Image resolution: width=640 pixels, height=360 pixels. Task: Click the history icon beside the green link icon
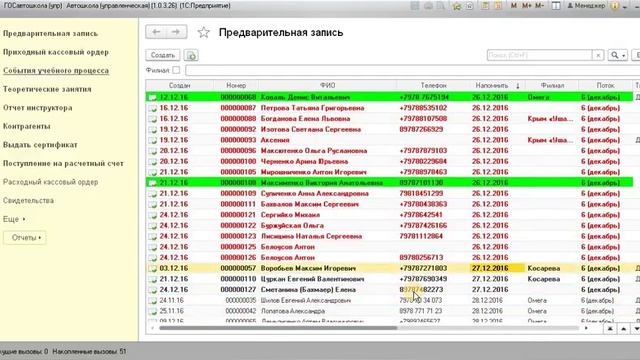(469, 6)
